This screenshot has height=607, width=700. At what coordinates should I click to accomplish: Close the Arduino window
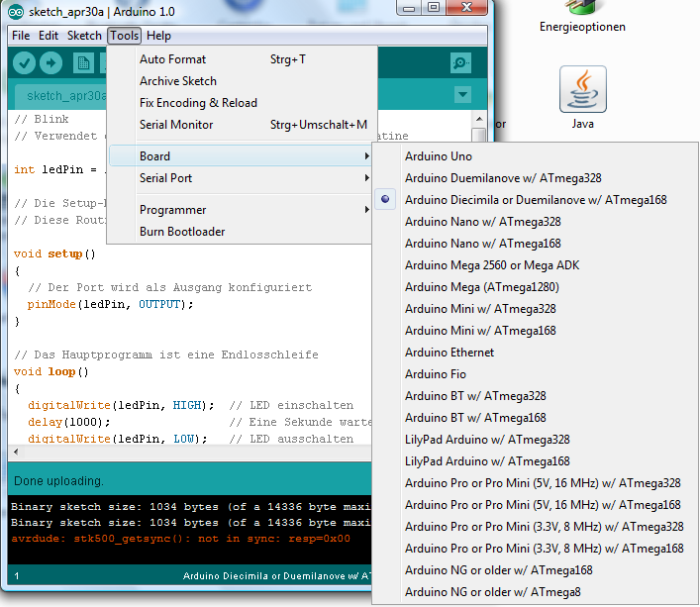(466, 8)
